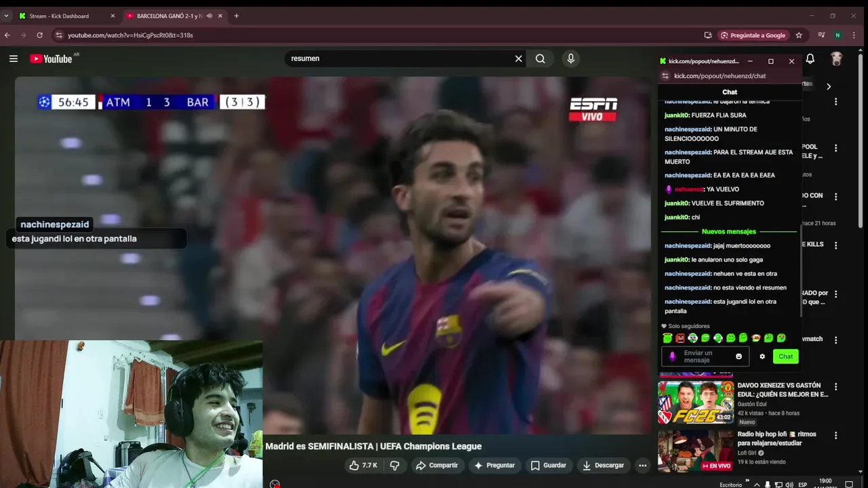Open the Lofi Girl EN VIVO thumbnail

tap(695, 451)
